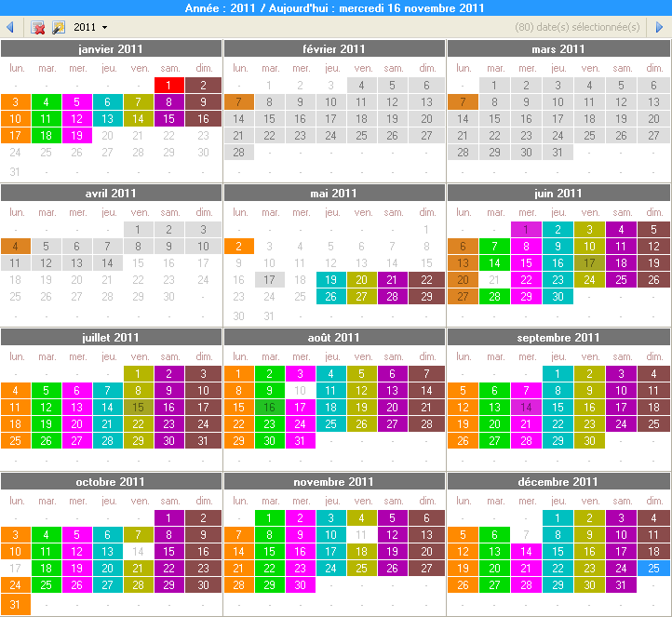This screenshot has height=617, width=672.
Task: Select the magenta 30 novembre 2011 cell
Action: (300, 584)
